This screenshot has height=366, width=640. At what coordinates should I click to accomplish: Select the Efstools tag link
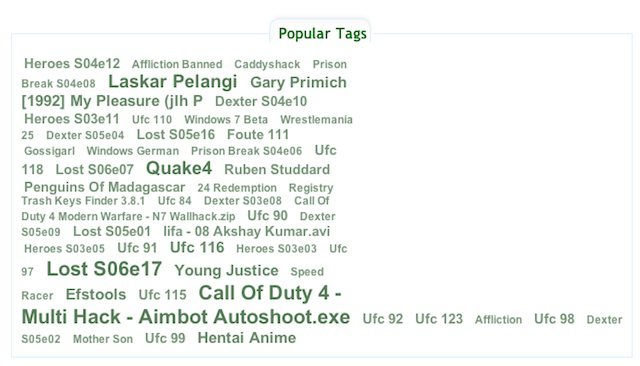(96, 295)
